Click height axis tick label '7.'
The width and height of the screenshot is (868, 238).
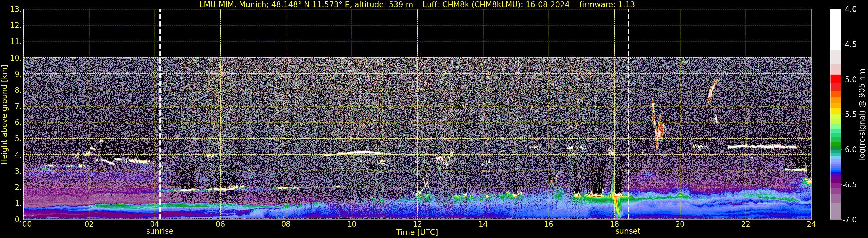pyautogui.click(x=18, y=107)
